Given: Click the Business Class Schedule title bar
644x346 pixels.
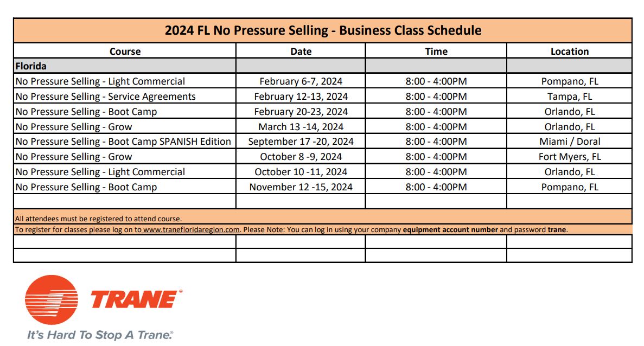Looking at the screenshot, I should (323, 30).
